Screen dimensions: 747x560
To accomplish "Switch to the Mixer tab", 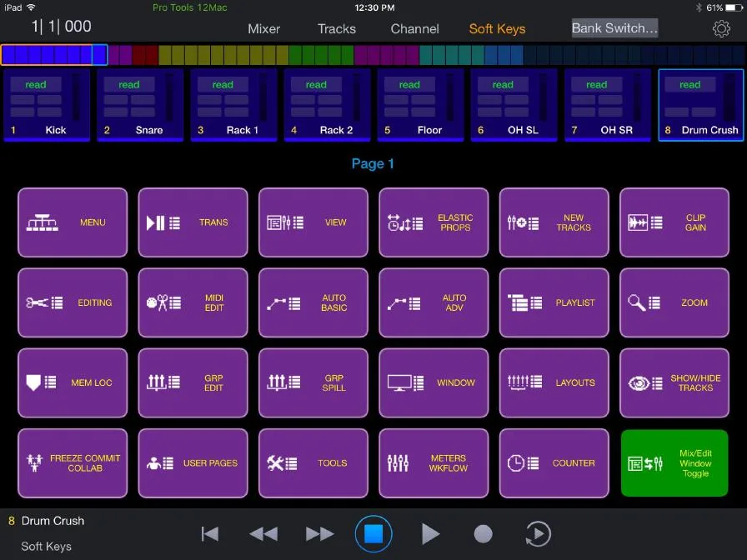I will (x=264, y=28).
